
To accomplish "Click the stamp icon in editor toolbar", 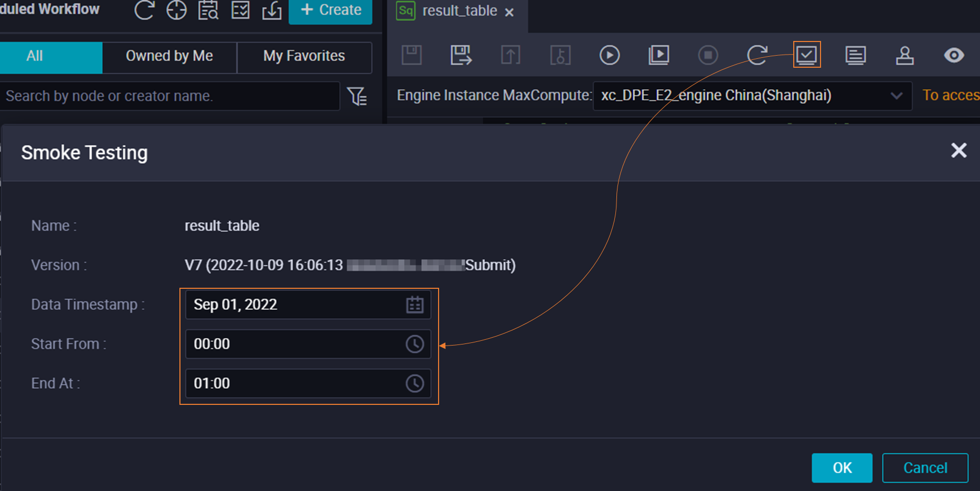I will tap(905, 55).
